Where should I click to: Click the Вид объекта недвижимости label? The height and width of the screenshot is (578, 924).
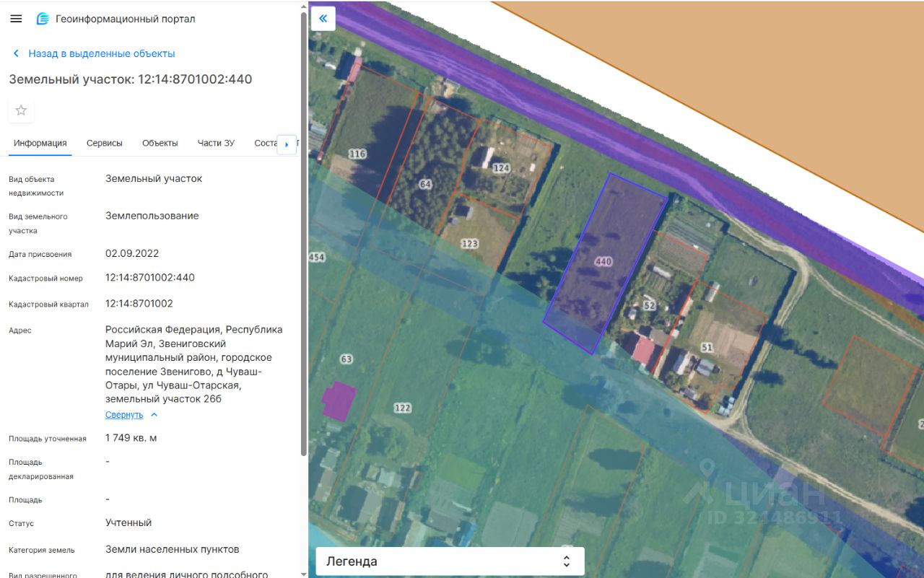click(36, 186)
